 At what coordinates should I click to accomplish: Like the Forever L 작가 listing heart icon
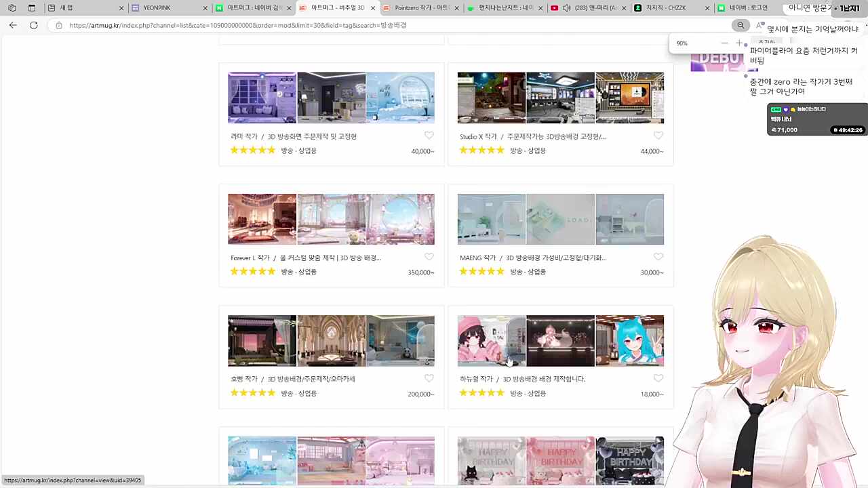pos(429,257)
